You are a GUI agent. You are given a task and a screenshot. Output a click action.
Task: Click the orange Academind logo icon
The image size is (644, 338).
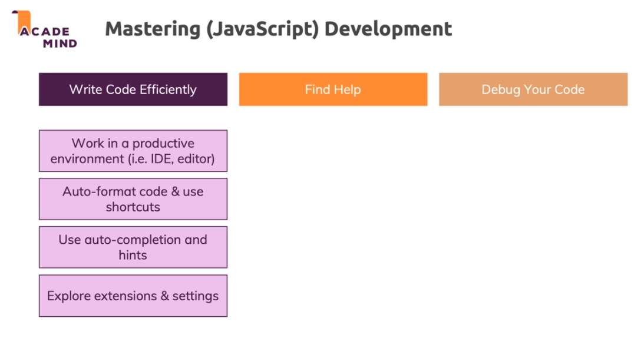[22, 18]
